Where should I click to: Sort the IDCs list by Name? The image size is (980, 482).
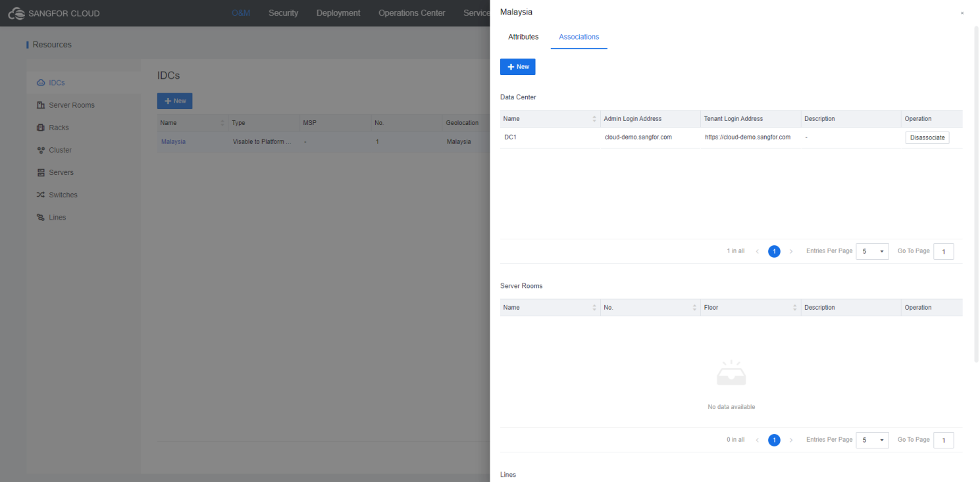pyautogui.click(x=222, y=123)
